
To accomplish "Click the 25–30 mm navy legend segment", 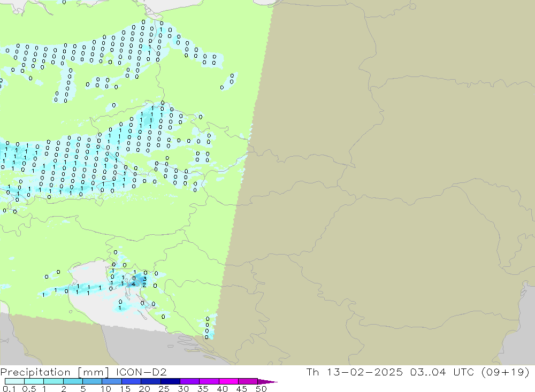I will (x=170, y=381).
